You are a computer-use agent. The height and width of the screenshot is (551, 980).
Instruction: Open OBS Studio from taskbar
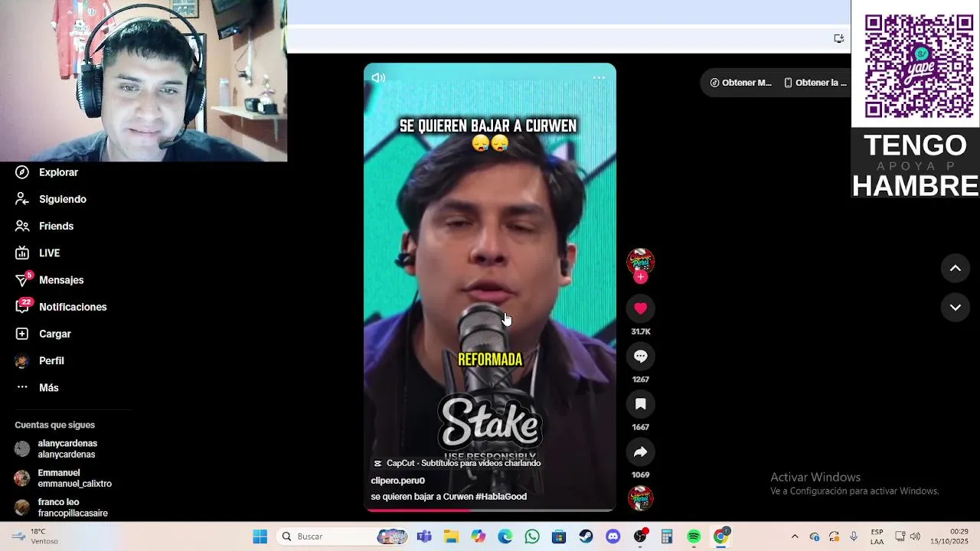pos(640,536)
